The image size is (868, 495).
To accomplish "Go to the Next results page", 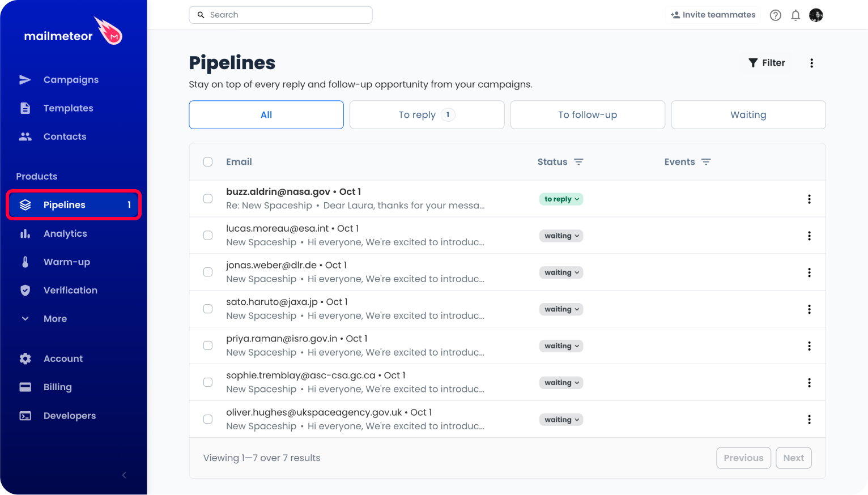I will 793,458.
